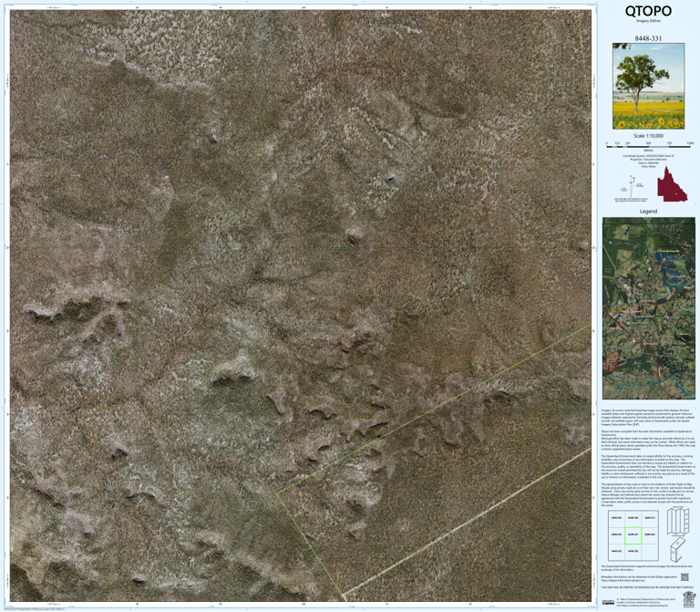
Task: Click the north arrow declination diagram
Action: click(x=632, y=189)
